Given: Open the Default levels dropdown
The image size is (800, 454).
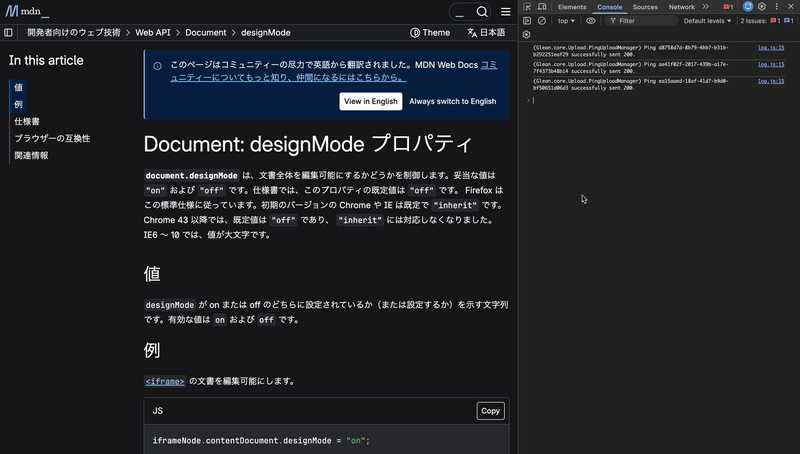Looking at the screenshot, I should tap(707, 21).
